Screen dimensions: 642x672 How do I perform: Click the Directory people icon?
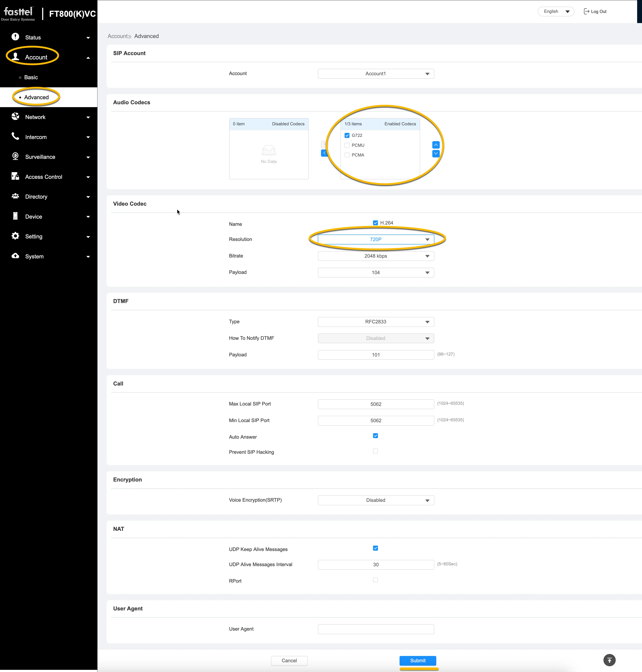click(x=15, y=196)
